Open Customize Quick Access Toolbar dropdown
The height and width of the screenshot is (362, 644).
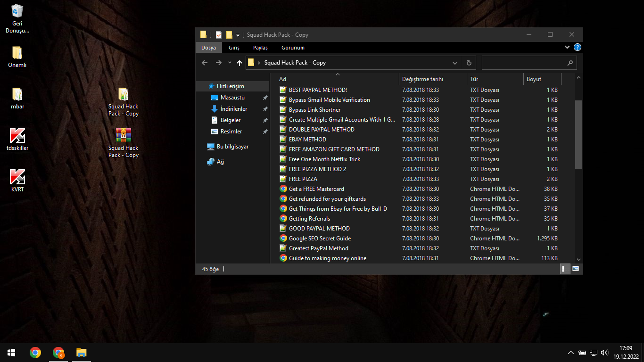click(x=238, y=35)
